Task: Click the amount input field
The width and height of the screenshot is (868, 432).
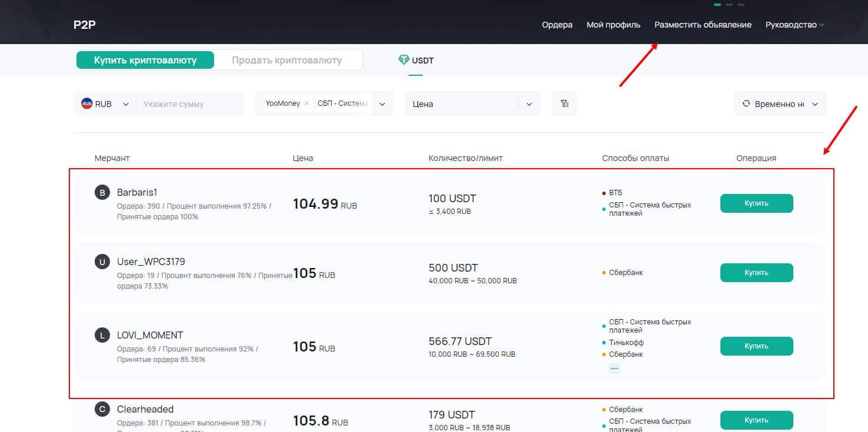Action: 188,104
